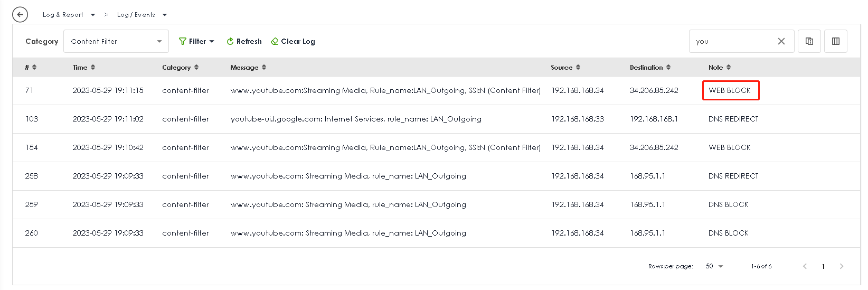This screenshot has height=290, width=868.
Task: Open the Log / Events breadcrumb menu
Action: pos(141,15)
